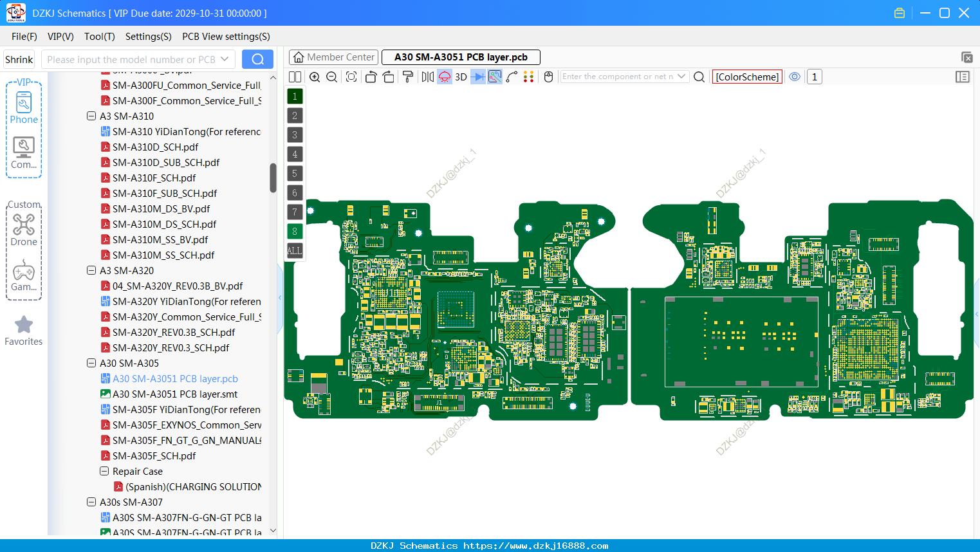This screenshot has height=552, width=980.
Task: Click the [ColorScheme] button
Action: tap(747, 77)
